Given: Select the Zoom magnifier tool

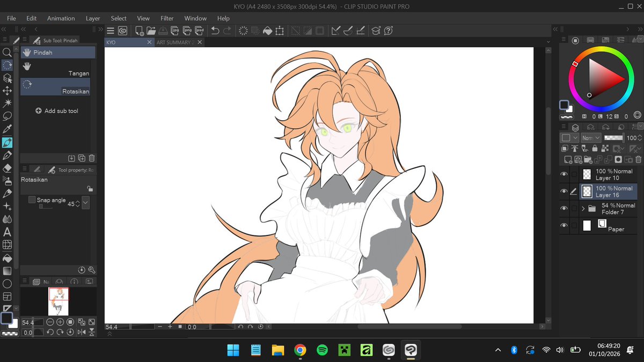Looking at the screenshot, I should (7, 52).
